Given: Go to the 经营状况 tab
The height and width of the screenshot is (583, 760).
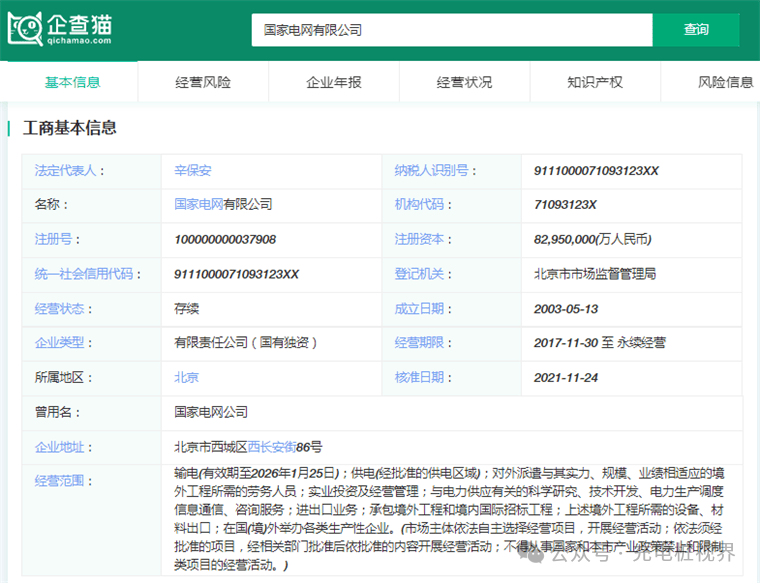Looking at the screenshot, I should click(464, 82).
